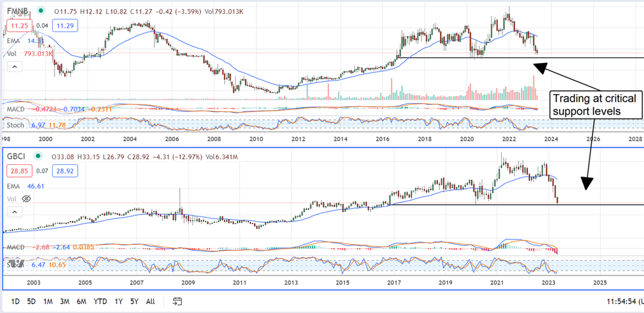Choose the 6M time range

pos(81,301)
